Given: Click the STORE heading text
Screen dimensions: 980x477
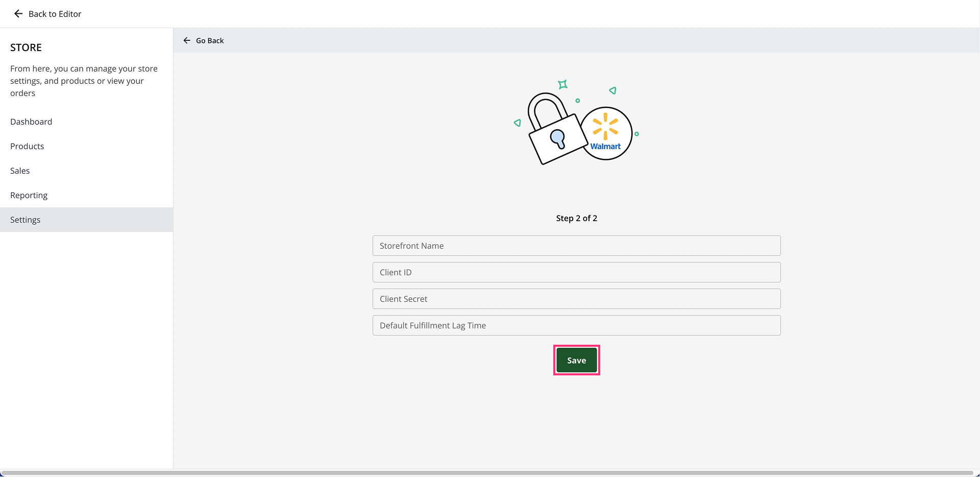Looking at the screenshot, I should point(26,47).
